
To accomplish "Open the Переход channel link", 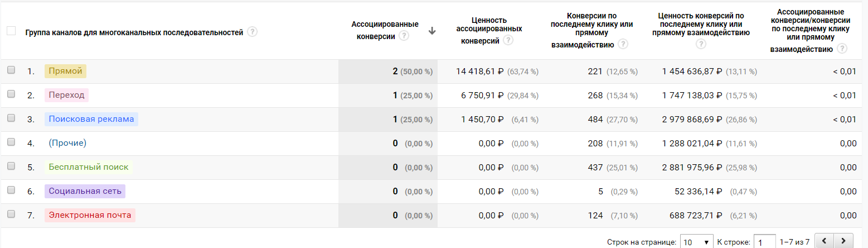I will [x=66, y=95].
